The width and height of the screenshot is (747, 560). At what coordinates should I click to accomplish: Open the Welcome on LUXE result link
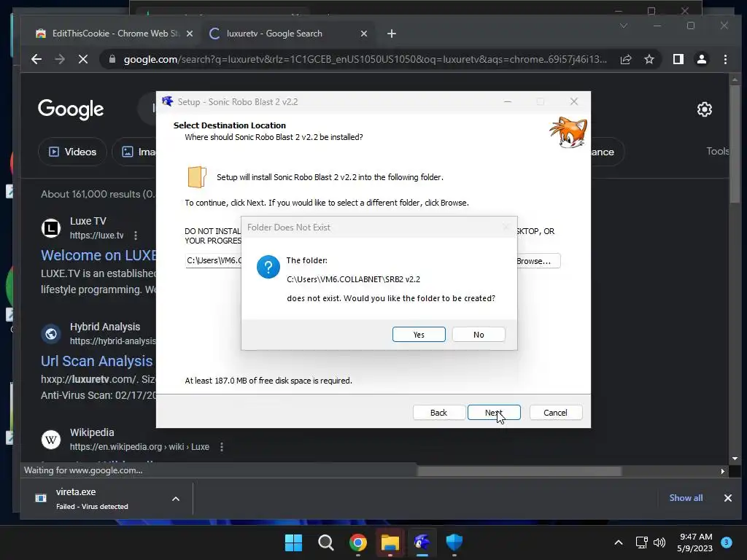(98, 255)
